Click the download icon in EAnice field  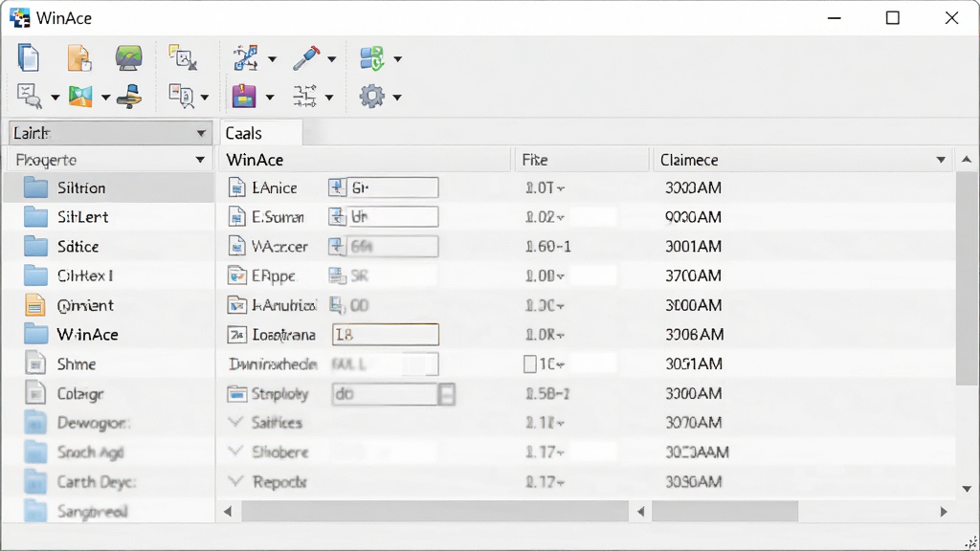(x=338, y=187)
